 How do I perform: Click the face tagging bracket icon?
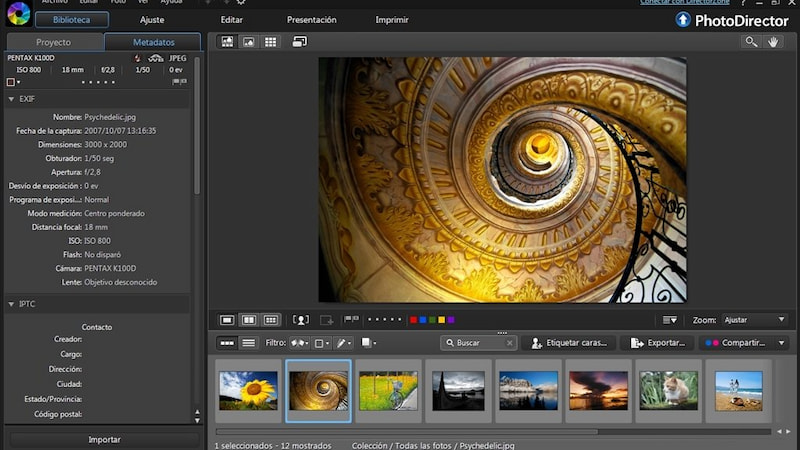pos(301,320)
